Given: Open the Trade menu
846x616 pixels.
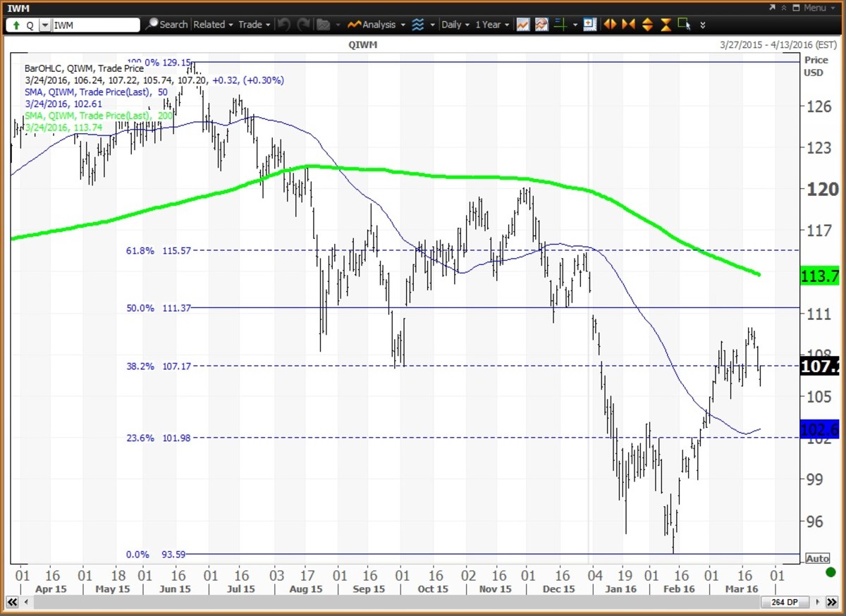Looking at the screenshot, I should 254,25.
